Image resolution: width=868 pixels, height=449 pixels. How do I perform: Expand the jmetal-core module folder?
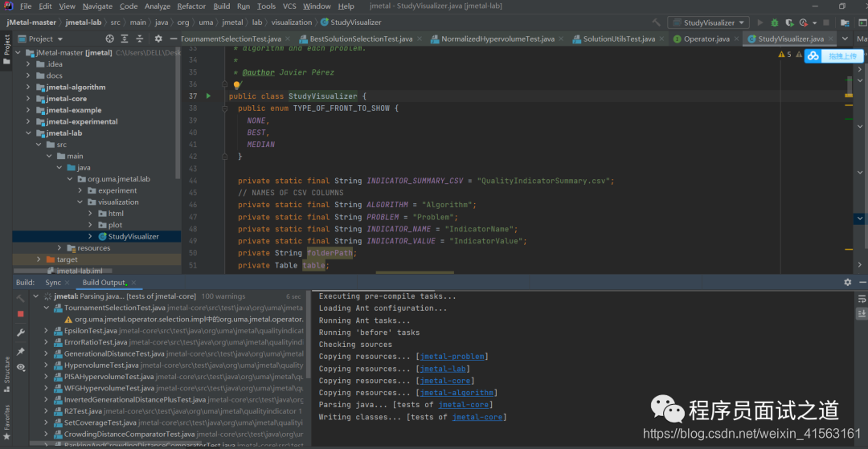29,99
